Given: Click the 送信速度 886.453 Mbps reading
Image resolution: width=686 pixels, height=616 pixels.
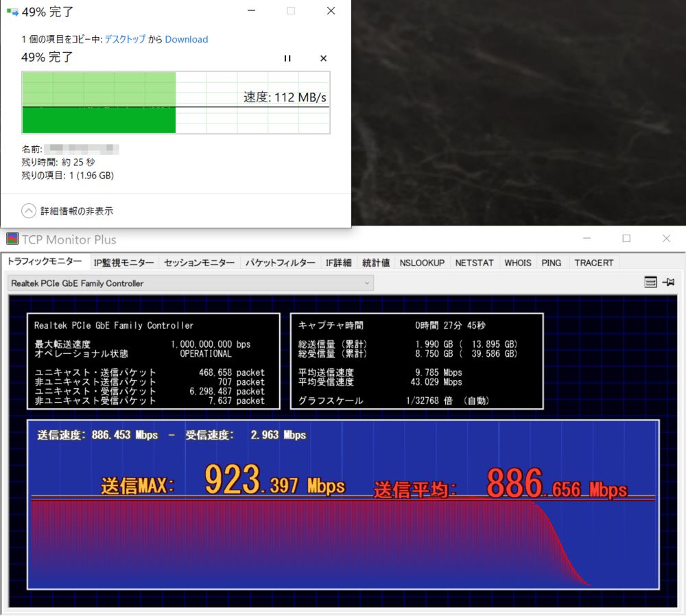Looking at the screenshot, I should (x=97, y=435).
